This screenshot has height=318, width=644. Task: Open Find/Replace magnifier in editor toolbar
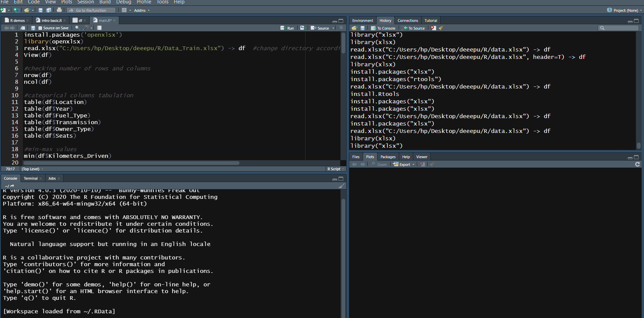click(77, 28)
